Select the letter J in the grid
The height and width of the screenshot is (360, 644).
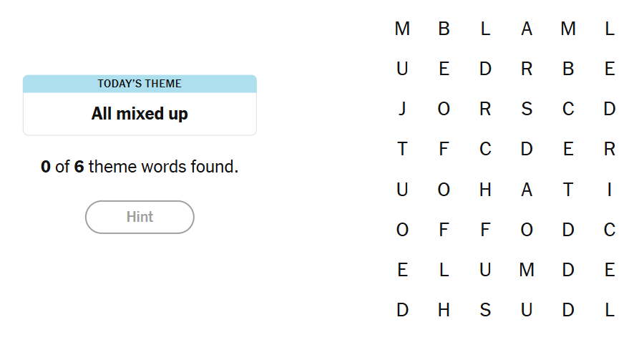click(x=402, y=110)
